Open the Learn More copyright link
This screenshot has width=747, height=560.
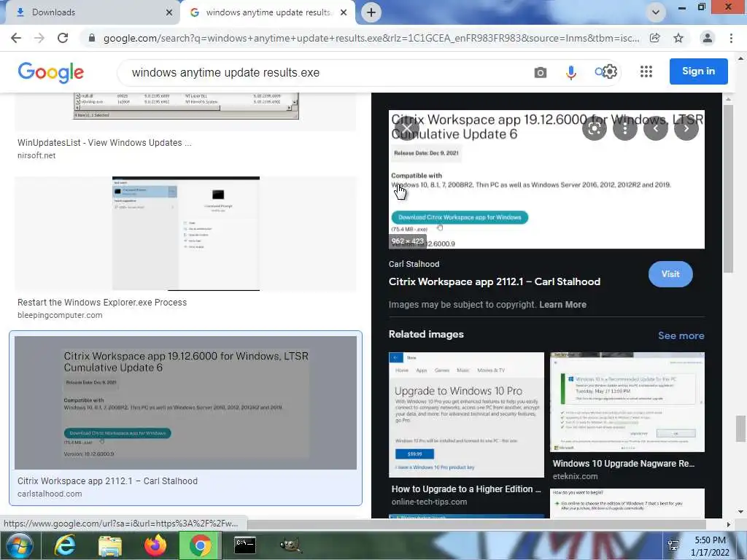562,304
